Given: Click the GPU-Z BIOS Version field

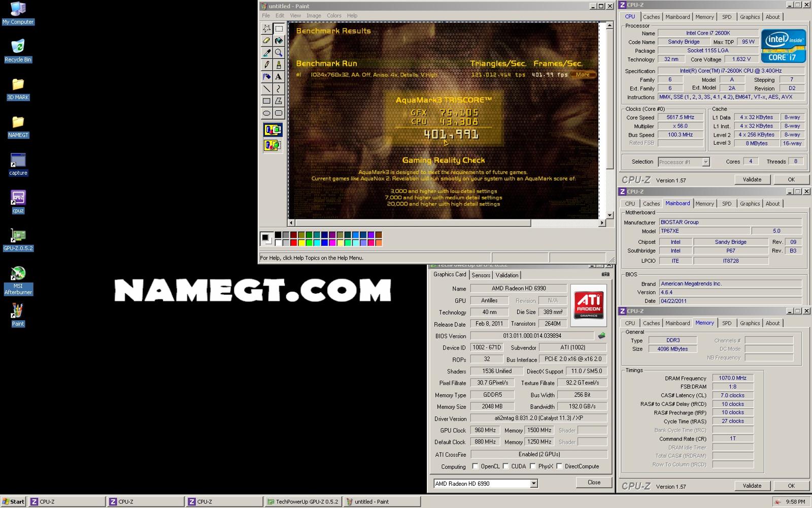Looking at the screenshot, I should click(532, 336).
